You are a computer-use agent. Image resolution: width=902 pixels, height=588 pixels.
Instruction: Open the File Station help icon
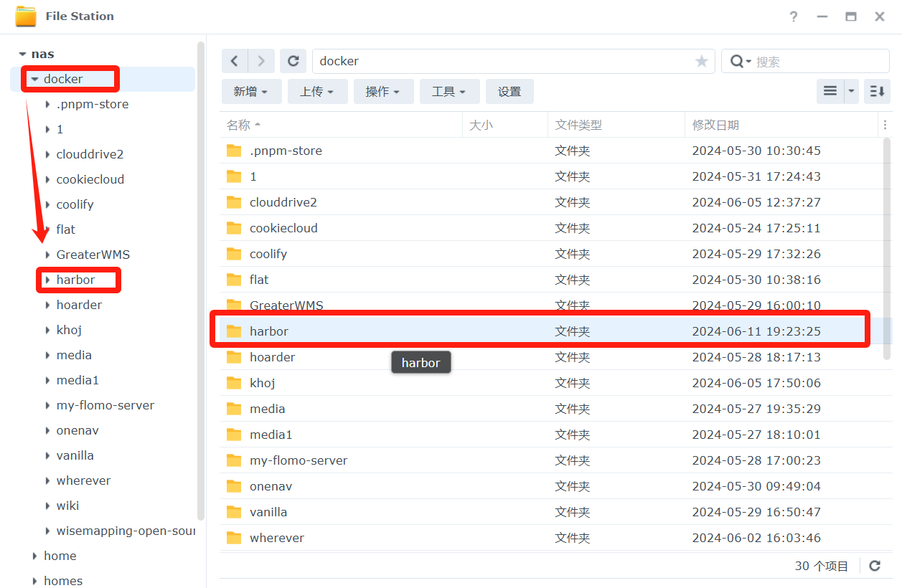click(x=793, y=16)
